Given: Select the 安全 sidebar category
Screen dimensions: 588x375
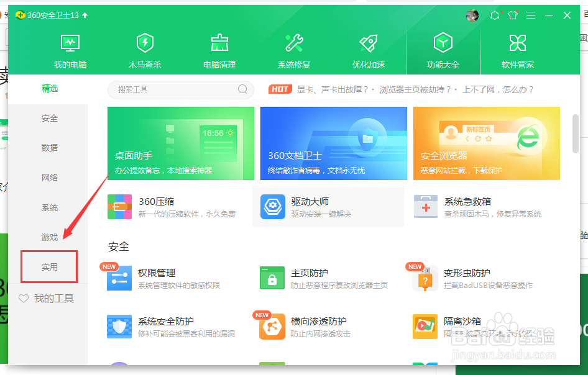Looking at the screenshot, I should pos(50,119).
